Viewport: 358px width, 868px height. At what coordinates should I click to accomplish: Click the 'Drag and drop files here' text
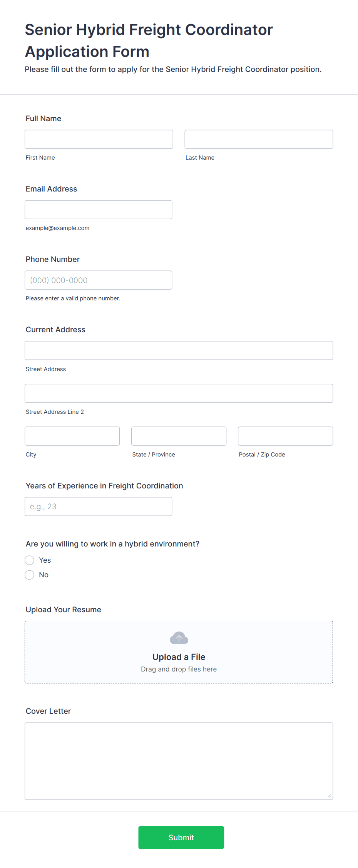click(x=179, y=669)
